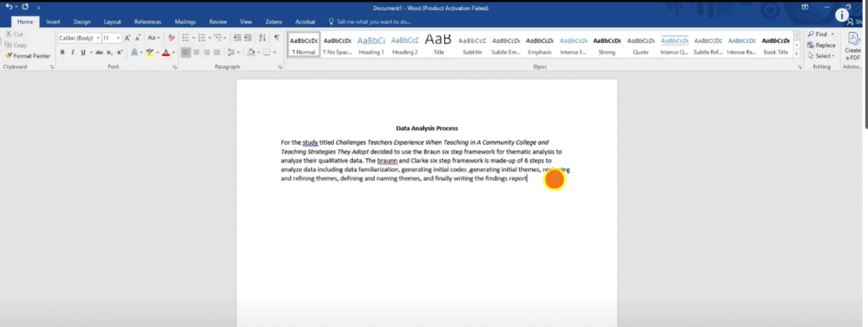Apply superscript formatting
The width and height of the screenshot is (868, 327).
click(120, 53)
